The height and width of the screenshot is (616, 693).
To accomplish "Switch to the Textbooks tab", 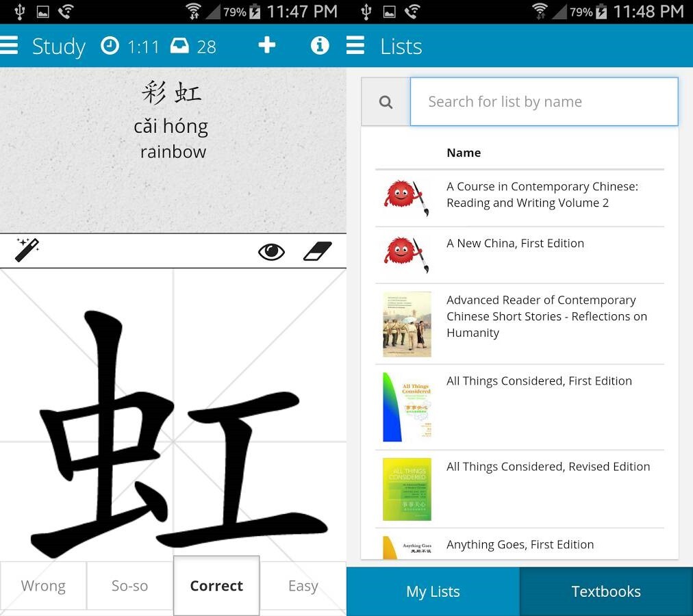I will pos(607,591).
